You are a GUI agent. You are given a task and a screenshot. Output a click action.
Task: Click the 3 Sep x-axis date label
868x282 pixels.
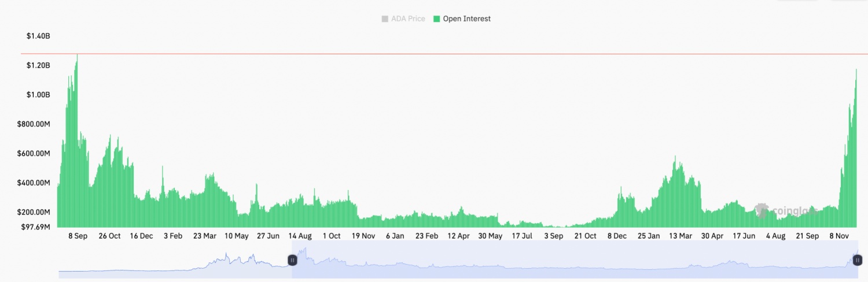[x=553, y=236]
